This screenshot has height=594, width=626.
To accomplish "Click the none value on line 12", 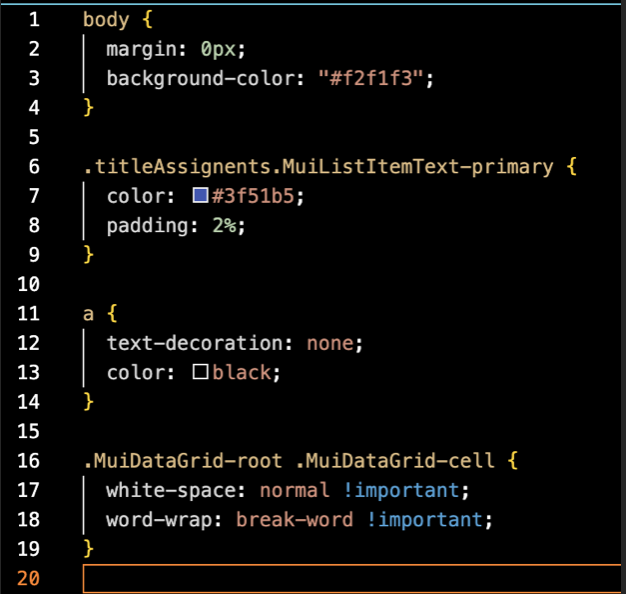I will coord(331,343).
